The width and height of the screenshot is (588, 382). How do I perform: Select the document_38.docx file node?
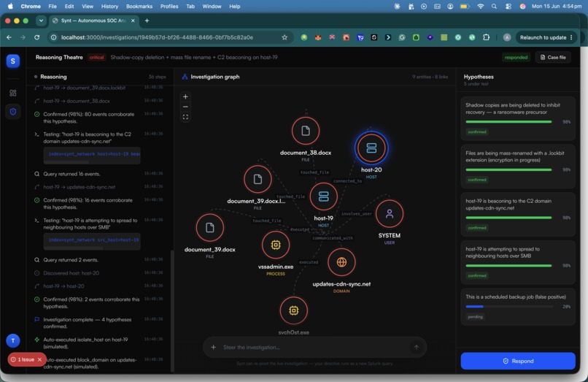coord(306,131)
